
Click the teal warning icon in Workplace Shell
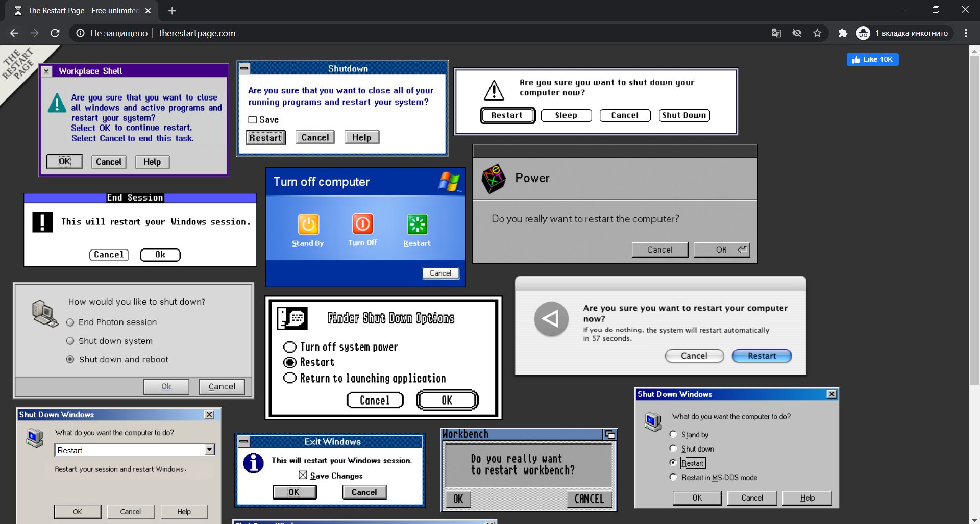pyautogui.click(x=57, y=103)
